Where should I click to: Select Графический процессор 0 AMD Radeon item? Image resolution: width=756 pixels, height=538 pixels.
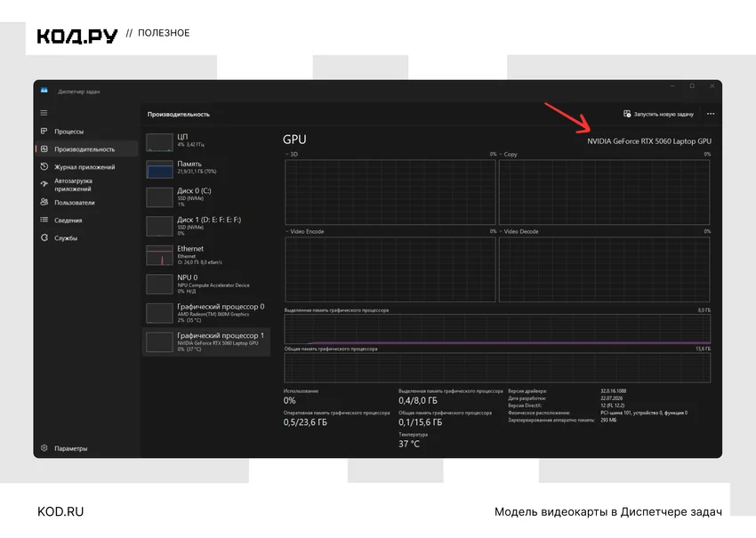coord(205,312)
